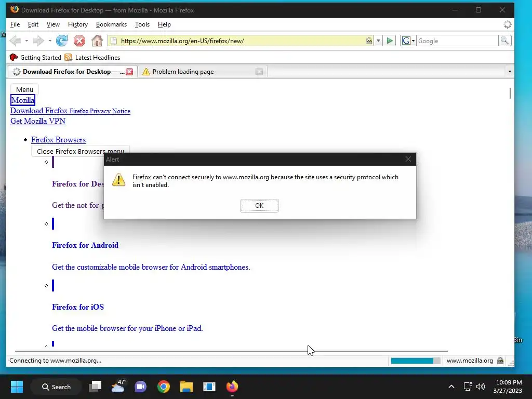
Task: Click the lock icon in address bar
Action: pyautogui.click(x=369, y=41)
